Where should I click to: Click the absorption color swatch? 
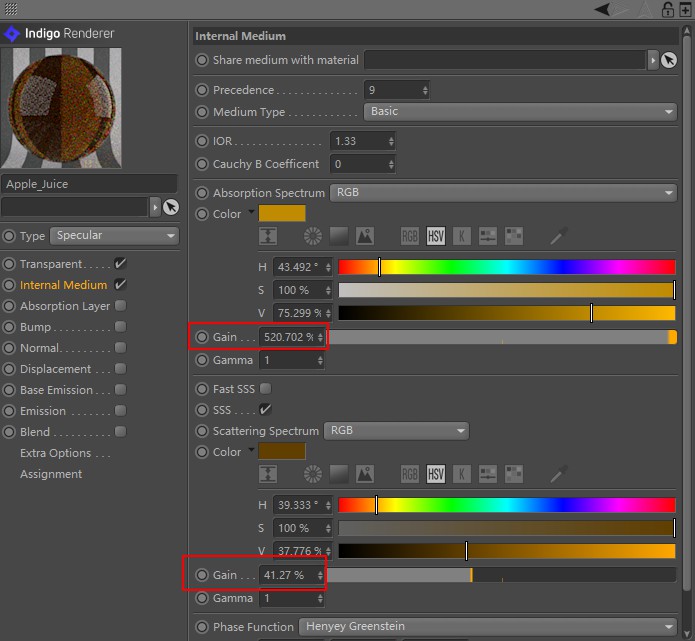pos(282,213)
